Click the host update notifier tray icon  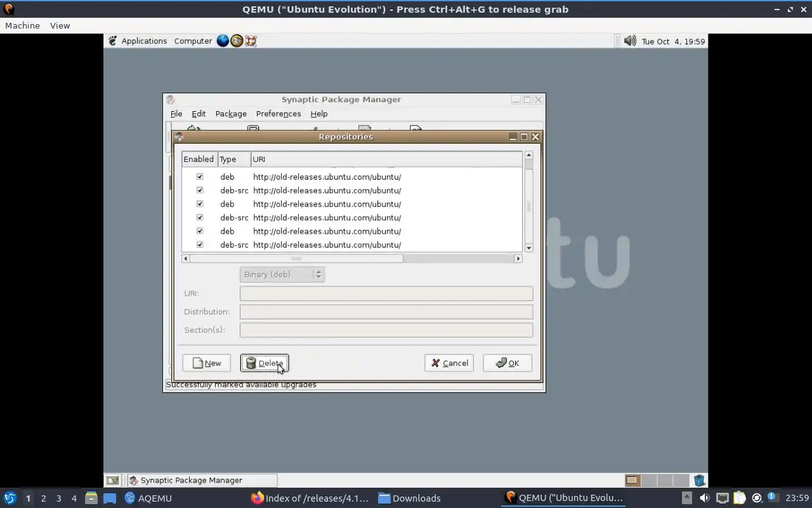click(756, 498)
